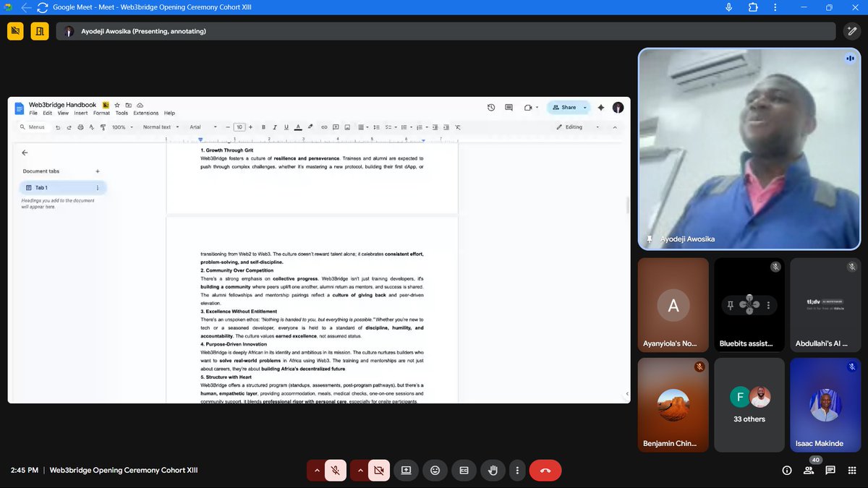Open Tab 1 options three-dot menu
This screenshot has width=868, height=488.
98,188
